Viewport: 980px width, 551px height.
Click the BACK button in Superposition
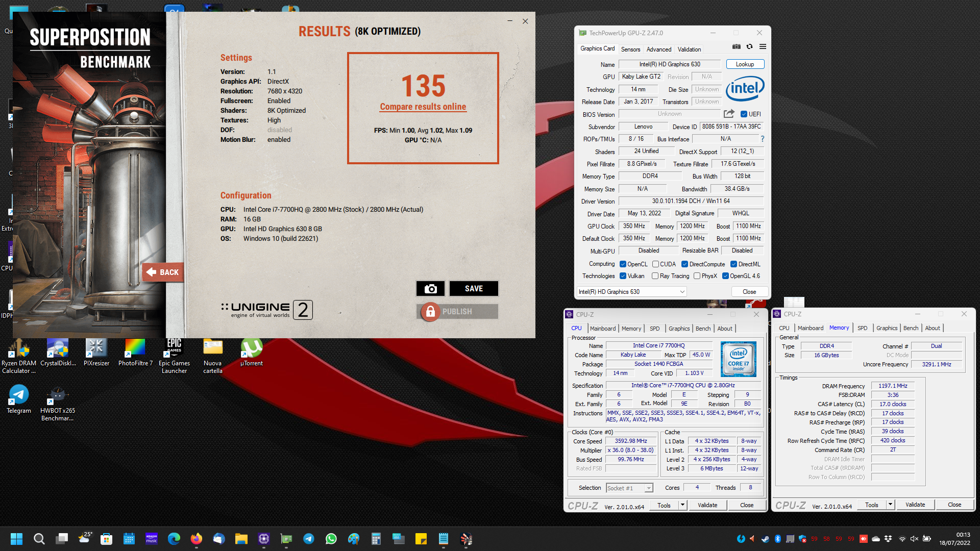pos(163,272)
